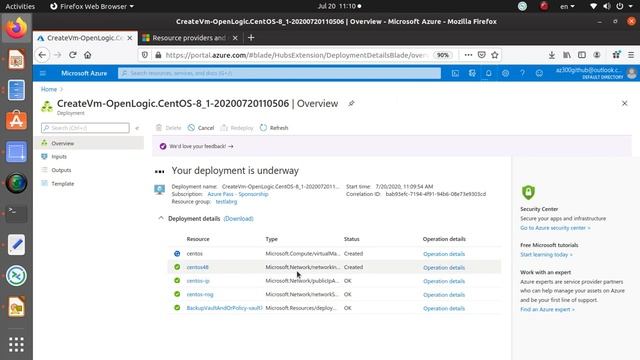Show all applications grid in dock
Image resolution: width=640 pixels, height=360 pixels.
(x=16, y=344)
